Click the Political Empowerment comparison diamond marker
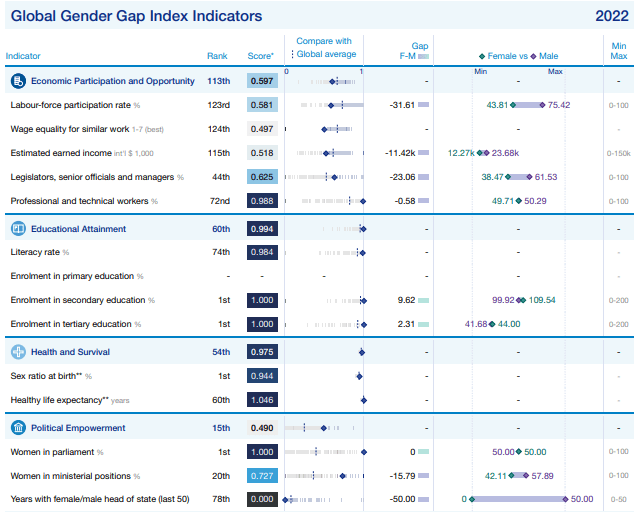The width and height of the screenshot is (636, 513). pyautogui.click(x=324, y=428)
